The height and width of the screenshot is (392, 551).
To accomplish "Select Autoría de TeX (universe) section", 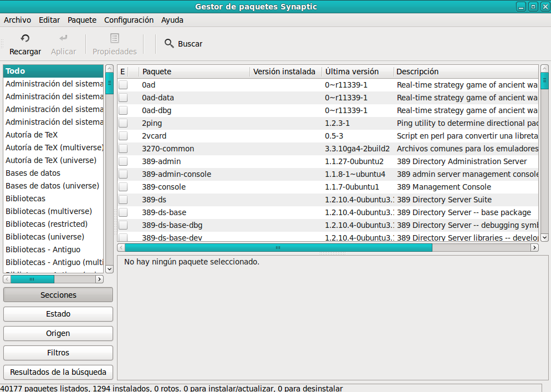I will point(53,160).
